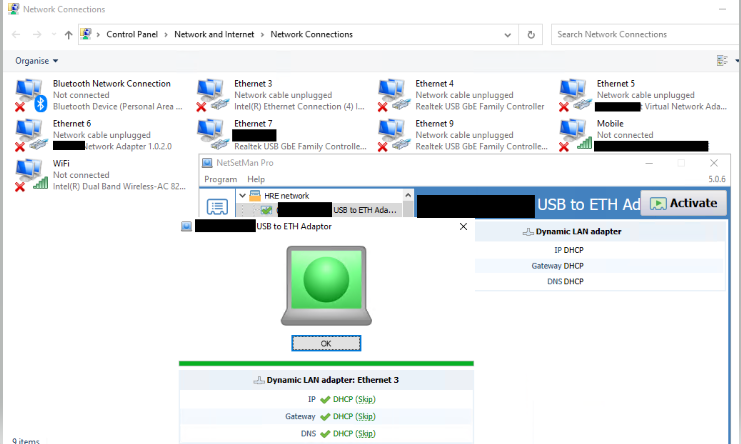Select the Ethernet 6 adapter icon
The image size is (741, 444).
click(x=31, y=135)
